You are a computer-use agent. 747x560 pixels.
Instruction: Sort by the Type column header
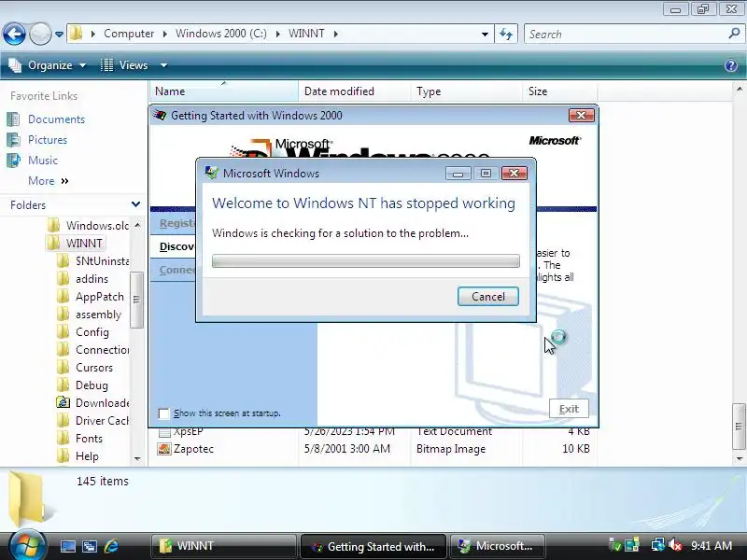pyautogui.click(x=466, y=91)
